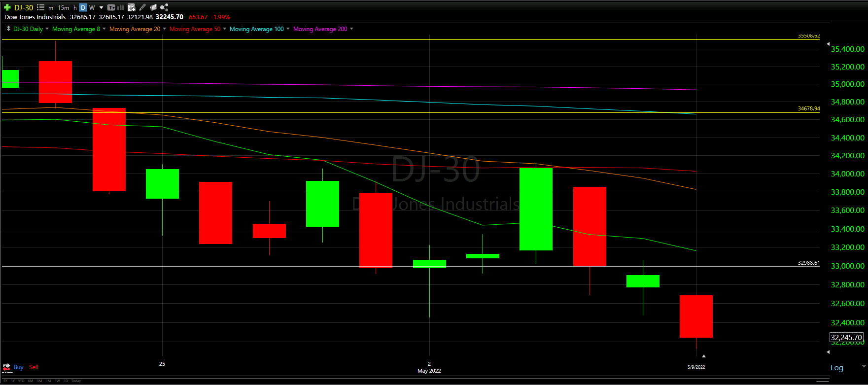Switch to 15m timeframe

coord(64,8)
